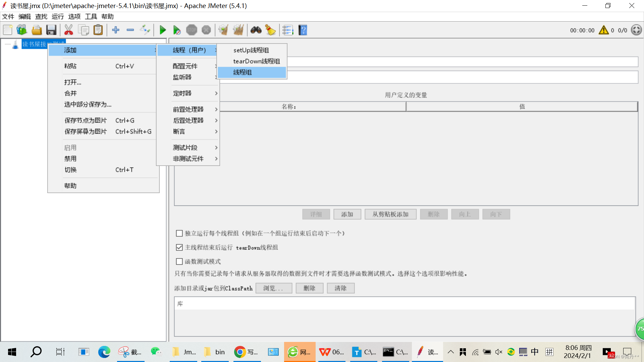This screenshot has height=362, width=644.
Task: Open the 运行 menu
Action: click(58, 16)
